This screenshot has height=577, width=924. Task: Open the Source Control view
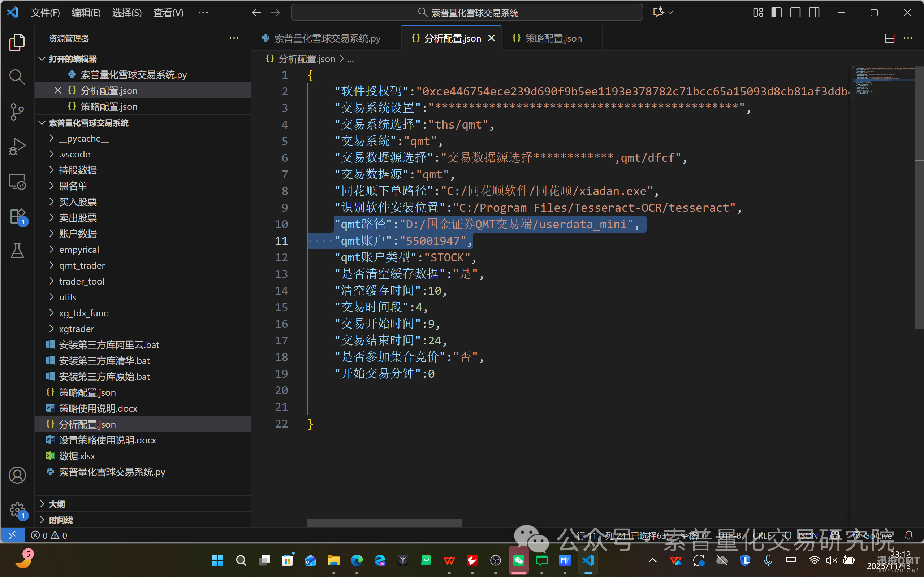click(x=17, y=112)
